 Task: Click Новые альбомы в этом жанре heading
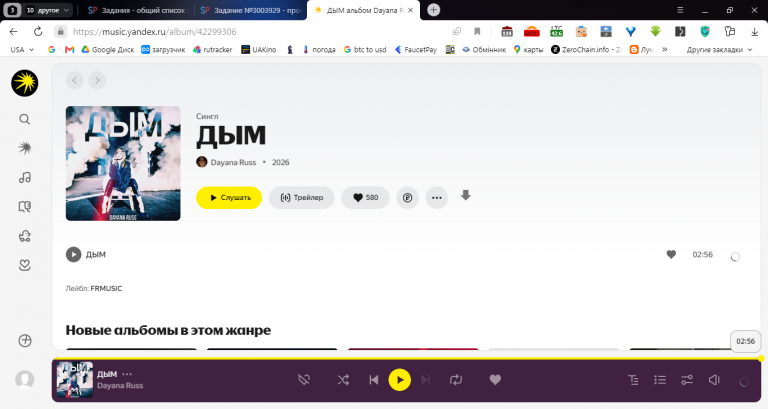pyautogui.click(x=168, y=330)
